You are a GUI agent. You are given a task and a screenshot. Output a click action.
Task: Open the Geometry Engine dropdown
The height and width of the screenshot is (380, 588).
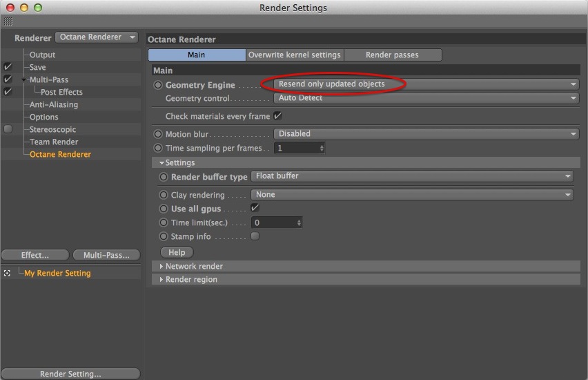pos(427,84)
